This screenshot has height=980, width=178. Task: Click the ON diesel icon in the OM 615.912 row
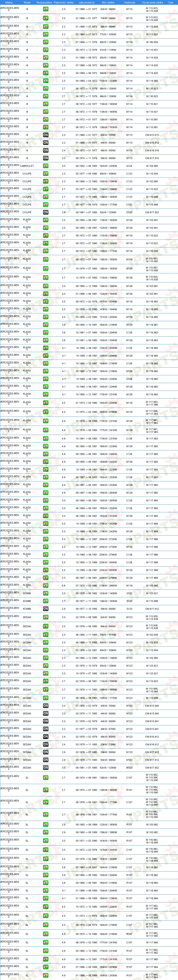[46, 143]
